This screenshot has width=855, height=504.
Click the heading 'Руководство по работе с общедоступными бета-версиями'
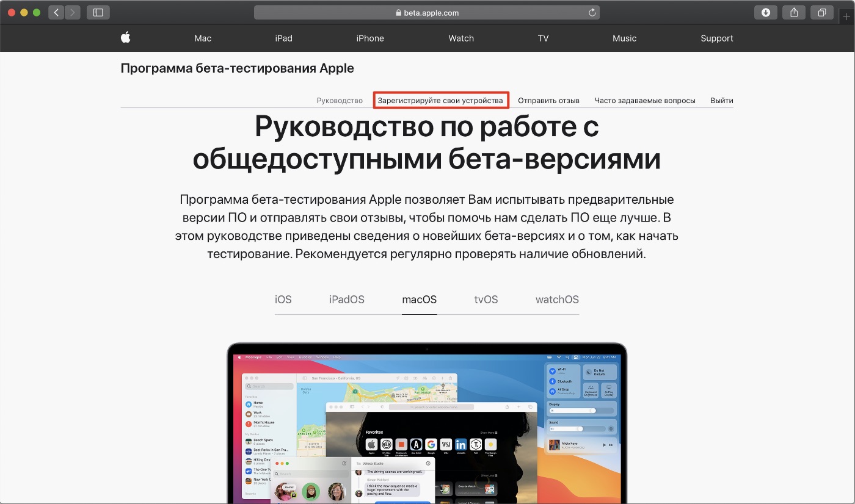click(427, 143)
